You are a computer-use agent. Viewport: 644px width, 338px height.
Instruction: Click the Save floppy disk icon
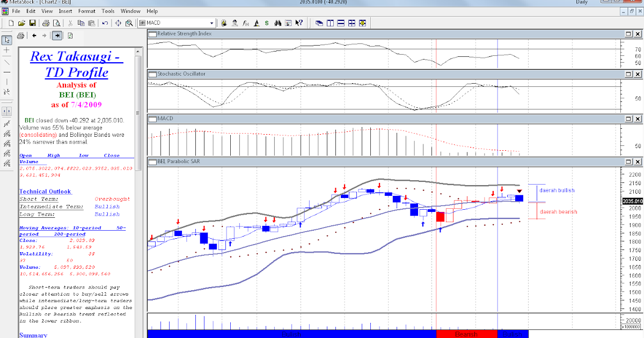(x=33, y=23)
